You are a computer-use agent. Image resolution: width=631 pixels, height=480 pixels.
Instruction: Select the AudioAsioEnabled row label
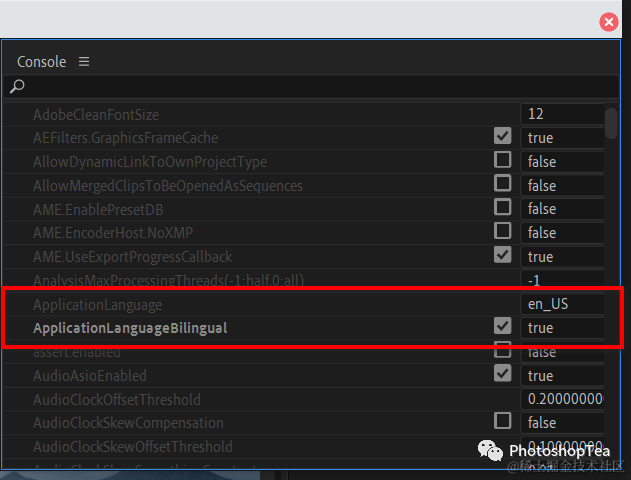pyautogui.click(x=90, y=376)
